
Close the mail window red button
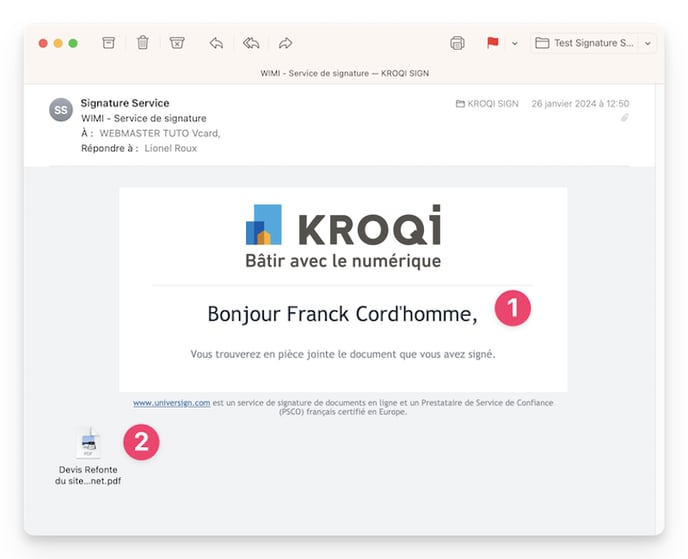click(43, 43)
